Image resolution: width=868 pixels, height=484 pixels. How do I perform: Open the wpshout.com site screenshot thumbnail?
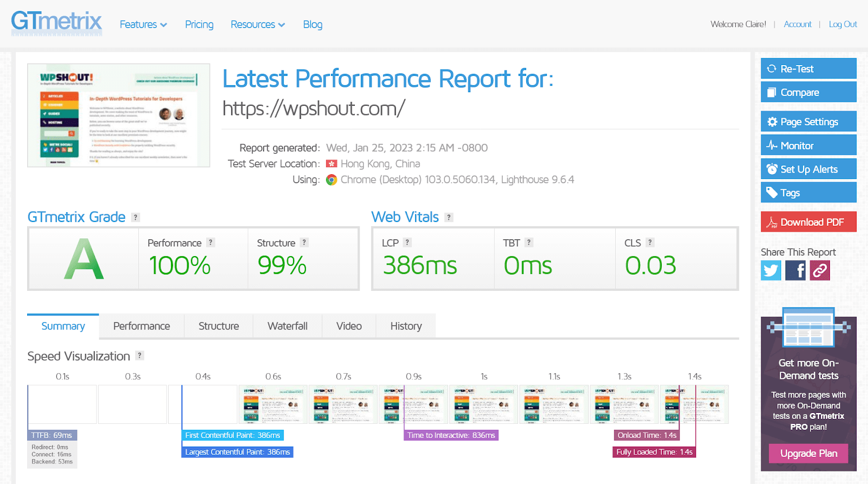[x=119, y=115]
